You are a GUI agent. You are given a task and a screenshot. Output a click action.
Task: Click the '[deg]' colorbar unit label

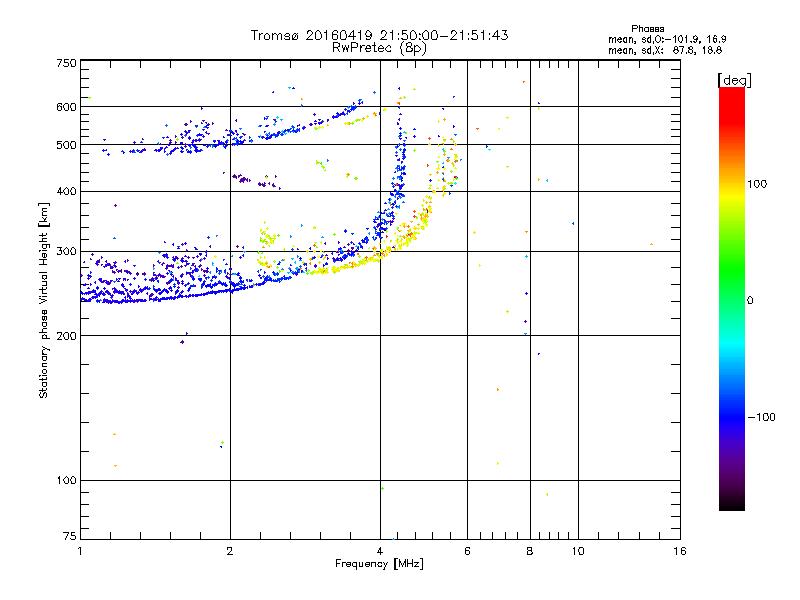(734, 80)
